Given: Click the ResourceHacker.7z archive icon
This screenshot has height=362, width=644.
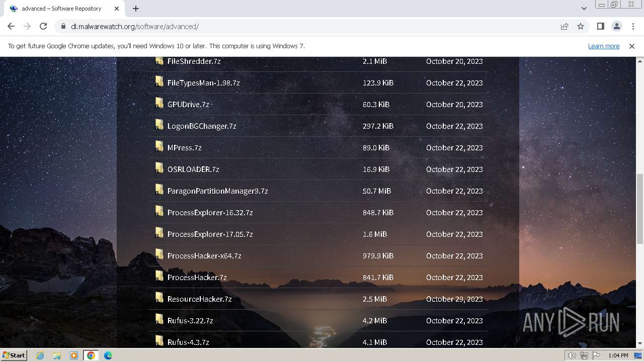Looking at the screenshot, I should tap(159, 298).
